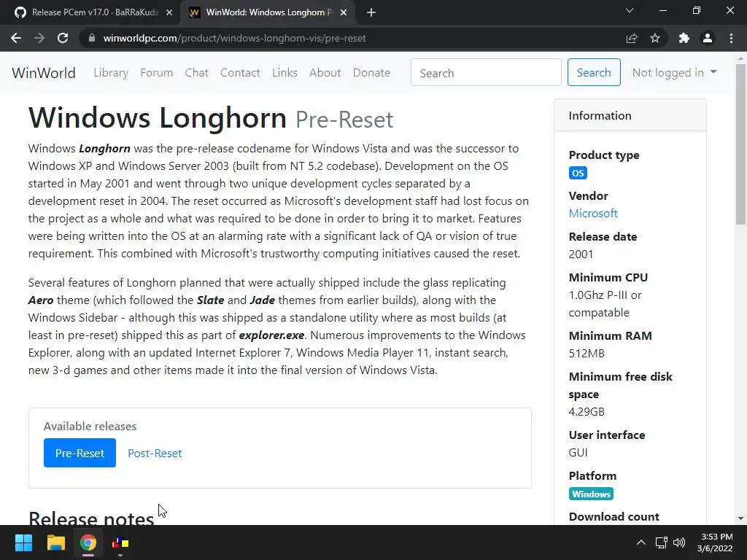The height and width of the screenshot is (560, 747).
Task: Expand the Not logged in dropdown
Action: (674, 73)
